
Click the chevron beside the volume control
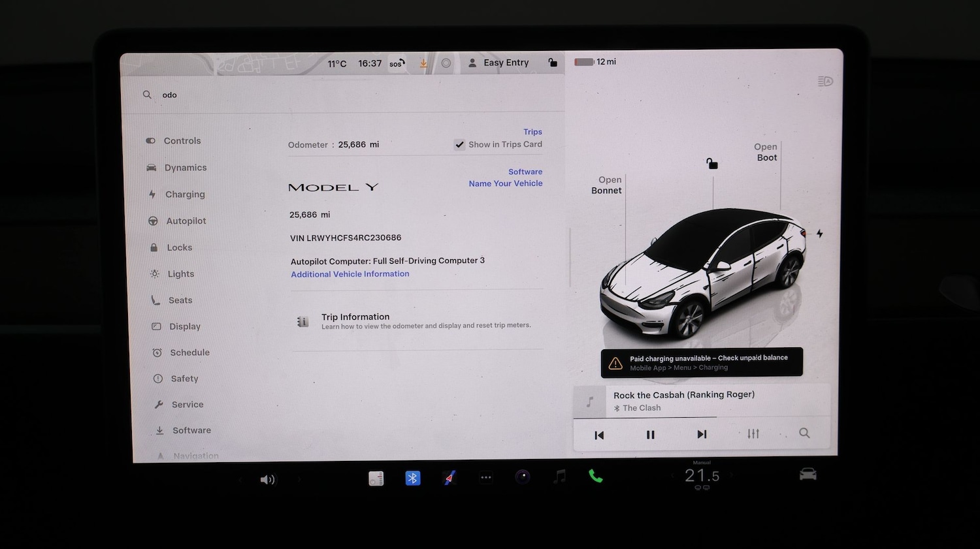coord(299,479)
